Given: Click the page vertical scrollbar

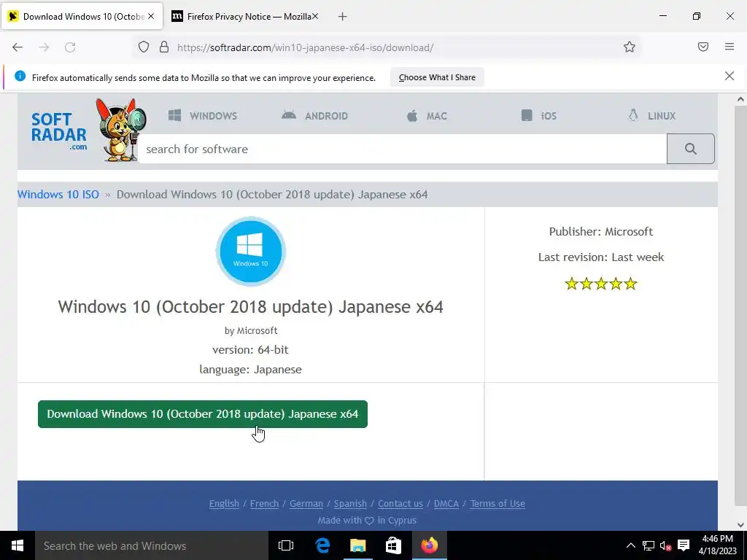Looking at the screenshot, I should (x=740, y=306).
